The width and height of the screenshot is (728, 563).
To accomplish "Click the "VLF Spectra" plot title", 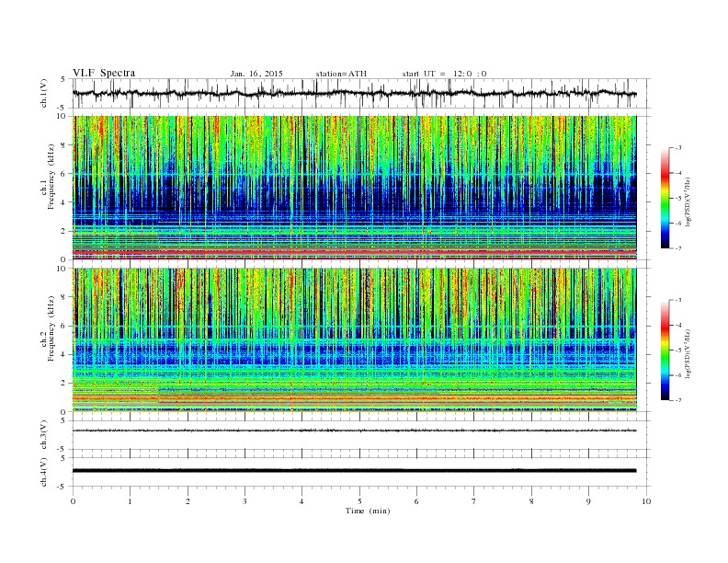I will point(104,73).
